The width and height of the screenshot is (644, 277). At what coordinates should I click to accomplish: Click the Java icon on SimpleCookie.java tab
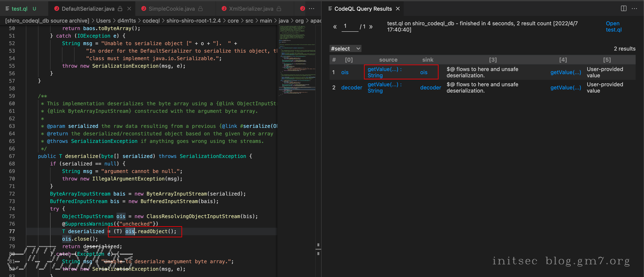pos(143,9)
